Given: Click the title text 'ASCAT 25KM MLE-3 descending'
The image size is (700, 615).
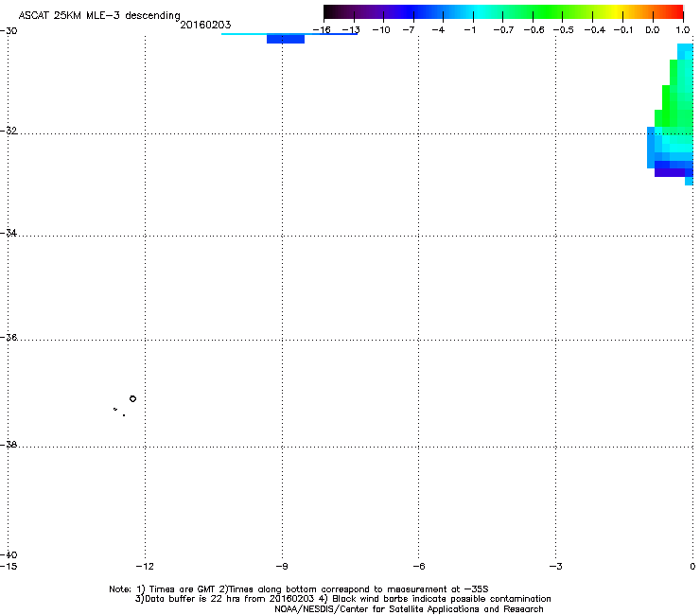Looking at the screenshot, I should tap(99, 15).
